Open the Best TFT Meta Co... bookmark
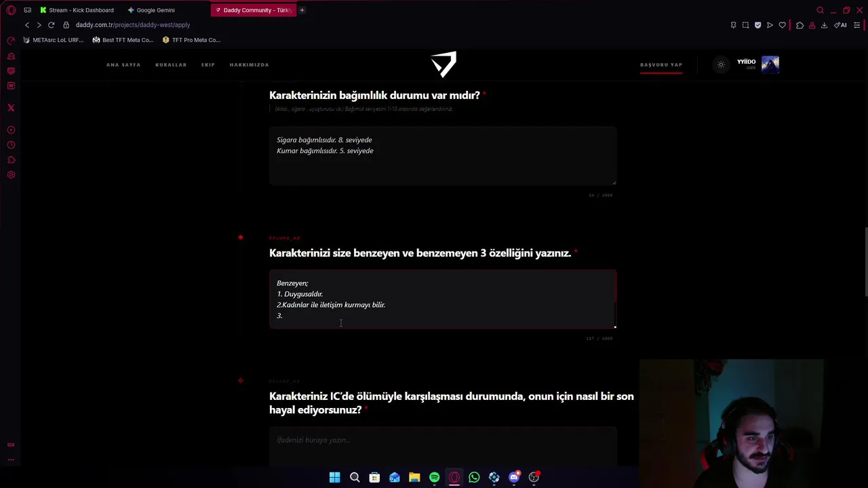The image size is (868, 488). 123,40
